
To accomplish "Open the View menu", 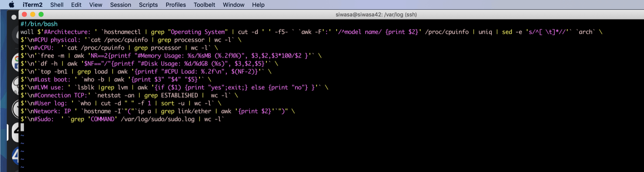I will click(96, 5).
